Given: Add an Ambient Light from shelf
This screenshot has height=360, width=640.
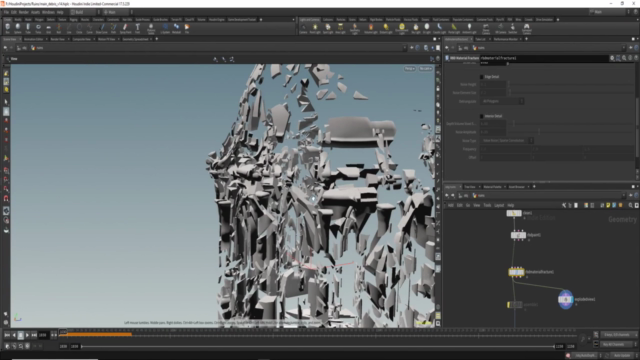Looking at the screenshot, I should (469, 28).
